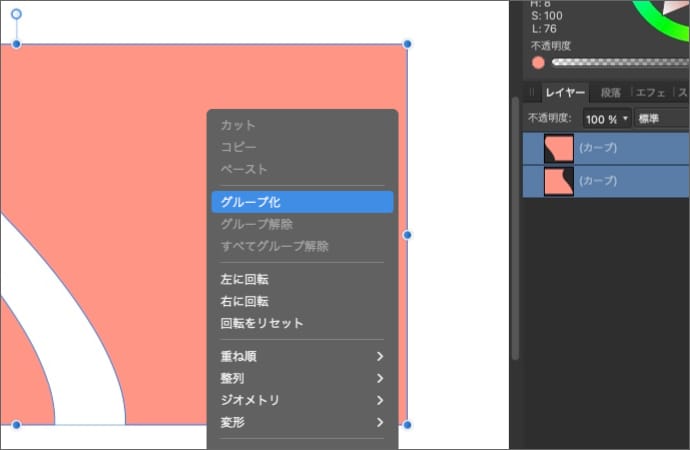This screenshot has height=450, width=690.
Task: Expand the ジオメトリ submenu
Action: pos(301,400)
